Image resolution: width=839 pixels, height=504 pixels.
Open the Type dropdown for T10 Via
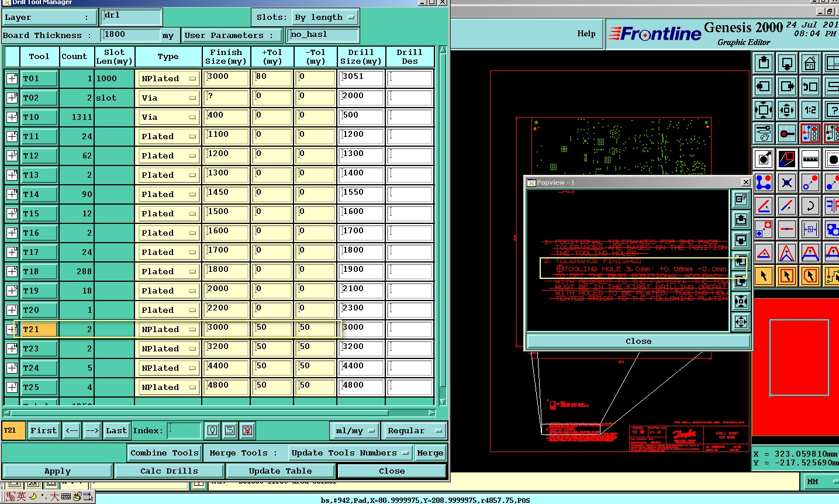(x=168, y=117)
